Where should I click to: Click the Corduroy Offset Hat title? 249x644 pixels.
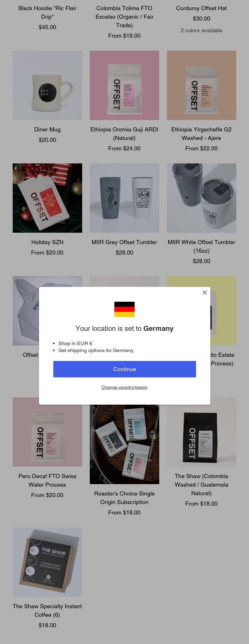point(201,8)
